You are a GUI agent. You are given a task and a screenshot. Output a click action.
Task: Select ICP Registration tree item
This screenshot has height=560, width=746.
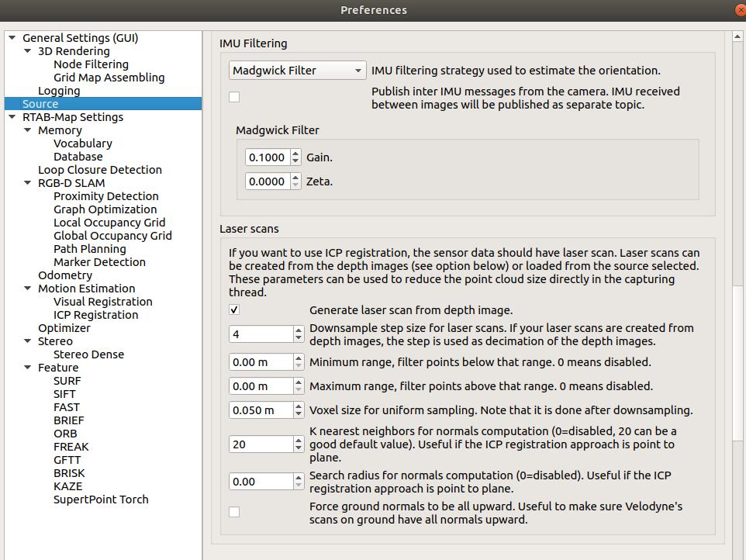pos(95,315)
